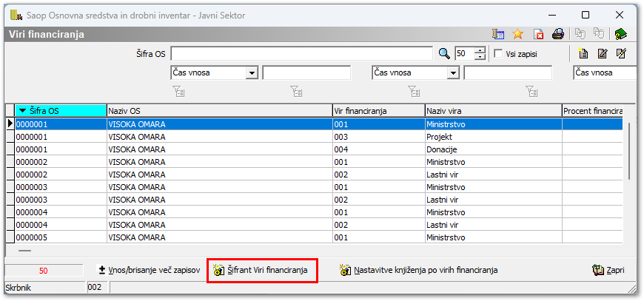This screenshot has height=301, width=644.
Task: Click the filter field after second Čas vnosa
Action: tap(508, 73)
